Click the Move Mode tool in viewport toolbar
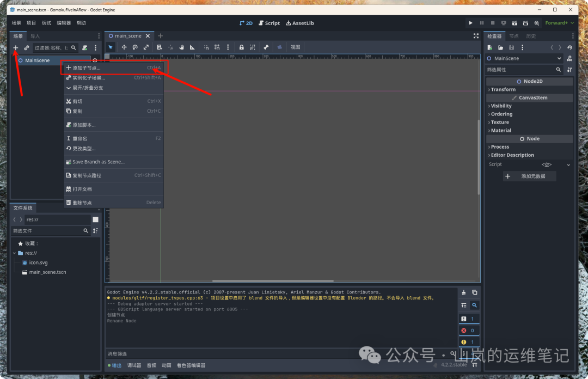 point(124,47)
